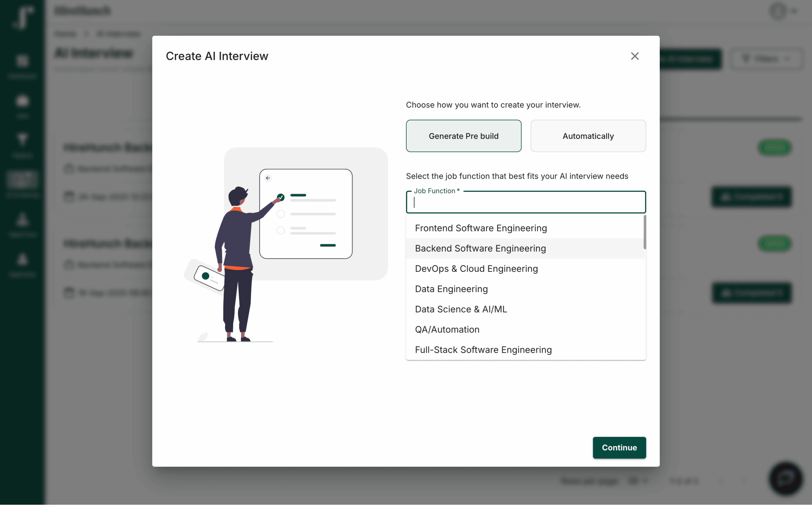The width and height of the screenshot is (812, 507).
Task: Grab the job function list scrollbar
Action: tap(645, 232)
